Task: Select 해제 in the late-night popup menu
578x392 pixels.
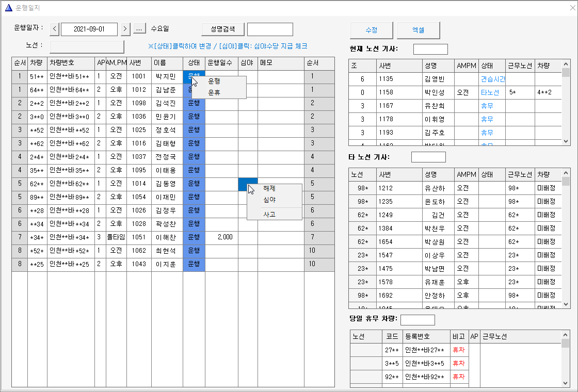Action: 269,189
